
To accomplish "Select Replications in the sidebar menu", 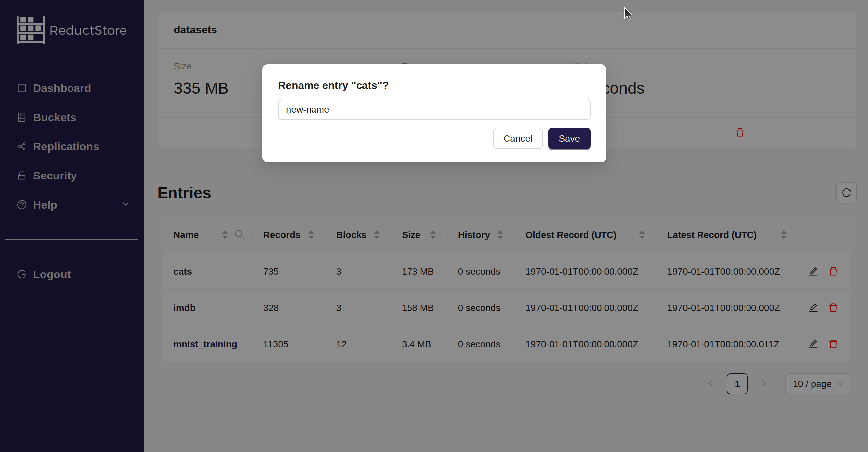I will click(x=66, y=146).
